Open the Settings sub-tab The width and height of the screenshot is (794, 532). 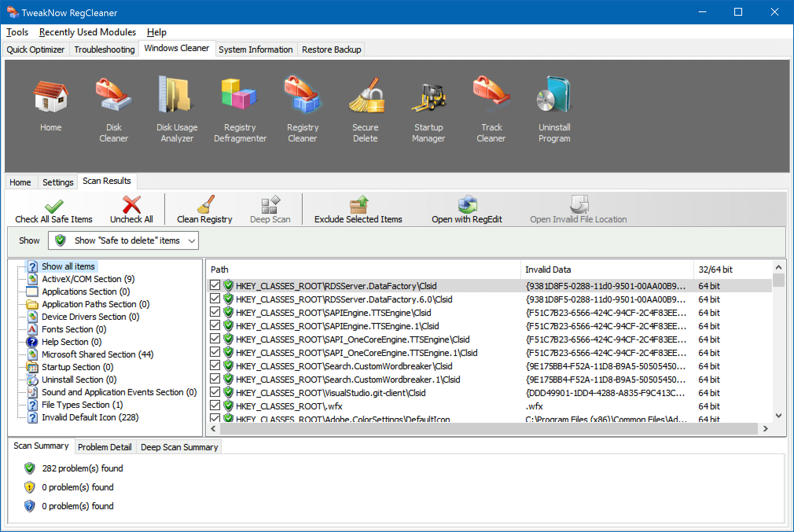58,182
